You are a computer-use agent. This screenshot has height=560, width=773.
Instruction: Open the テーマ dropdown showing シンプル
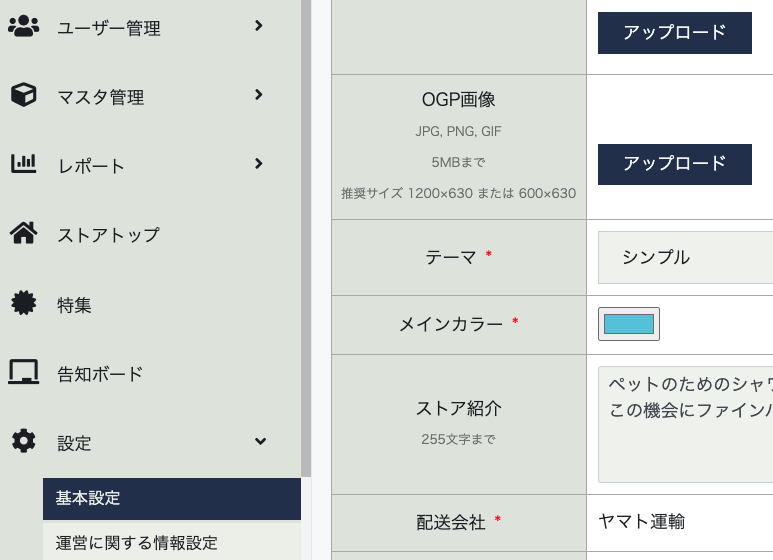point(685,257)
